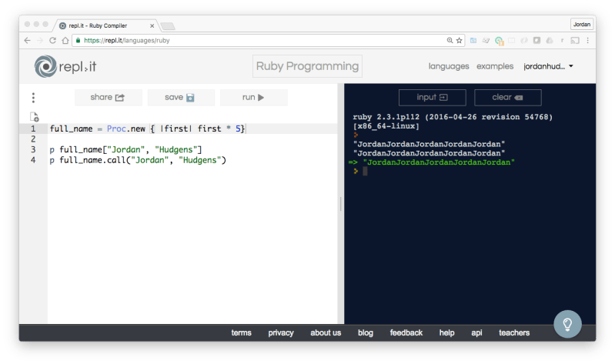Click line 3 full_name["Jordan", "Hudgens"] code
Viewport: 615px width, 364px height.
tap(125, 149)
